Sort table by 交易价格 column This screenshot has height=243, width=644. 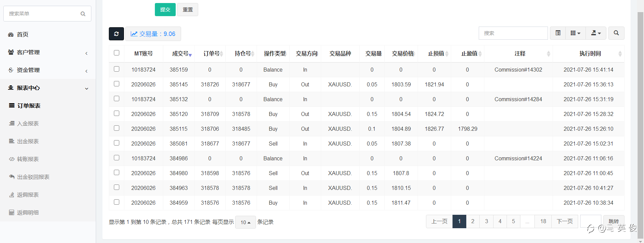click(401, 54)
